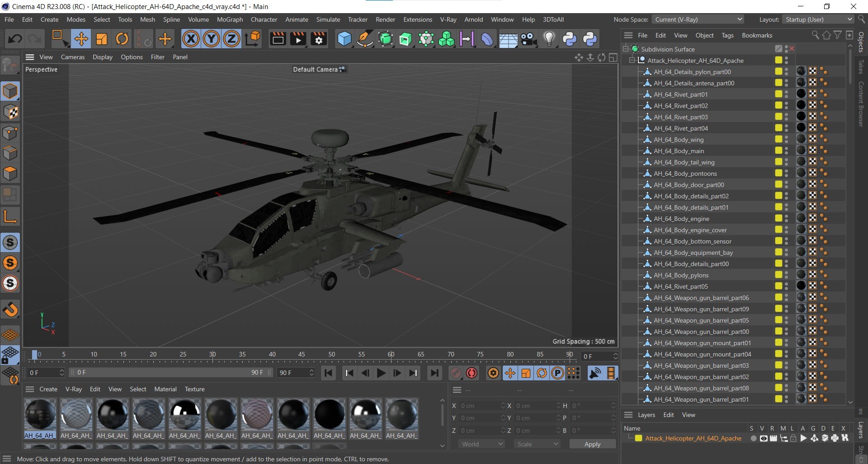The height and width of the screenshot is (464, 868).
Task: Click Play Forwards button
Action: 381,373
